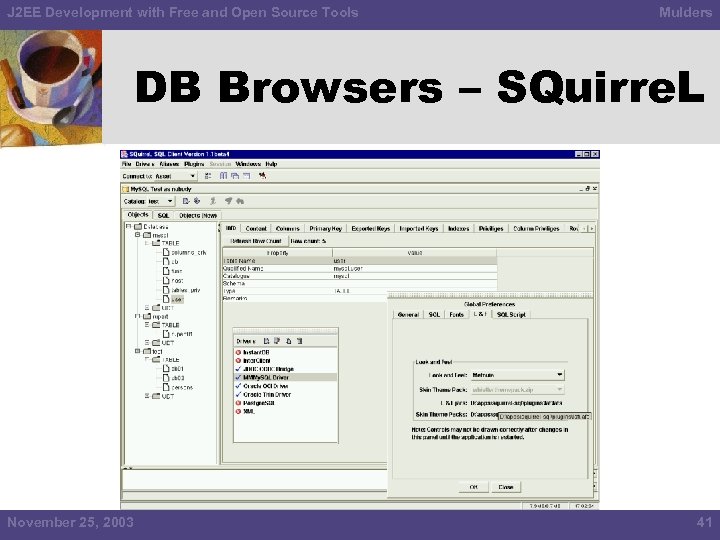The height and width of the screenshot is (540, 720).
Task: Open the Content tab
Action: [256, 228]
